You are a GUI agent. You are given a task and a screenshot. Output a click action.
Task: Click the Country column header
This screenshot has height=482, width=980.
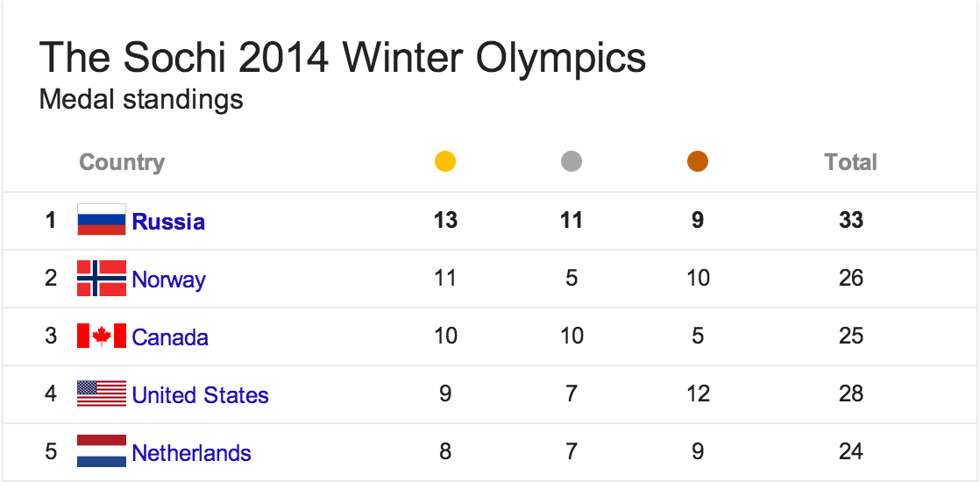(x=122, y=162)
